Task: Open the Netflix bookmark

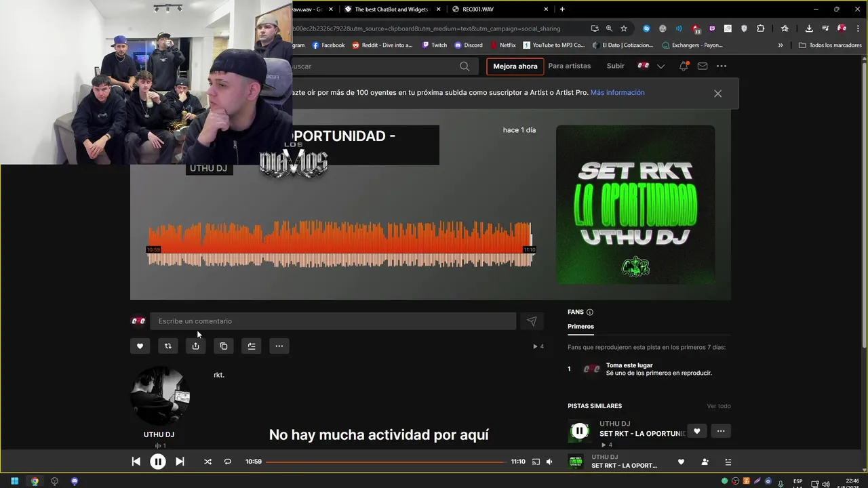Action: point(502,45)
